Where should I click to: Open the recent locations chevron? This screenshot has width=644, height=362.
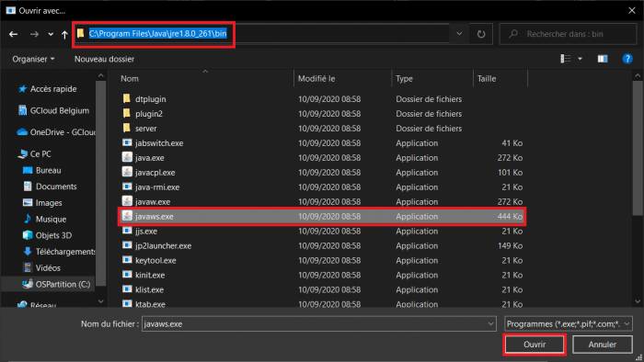tap(51, 34)
